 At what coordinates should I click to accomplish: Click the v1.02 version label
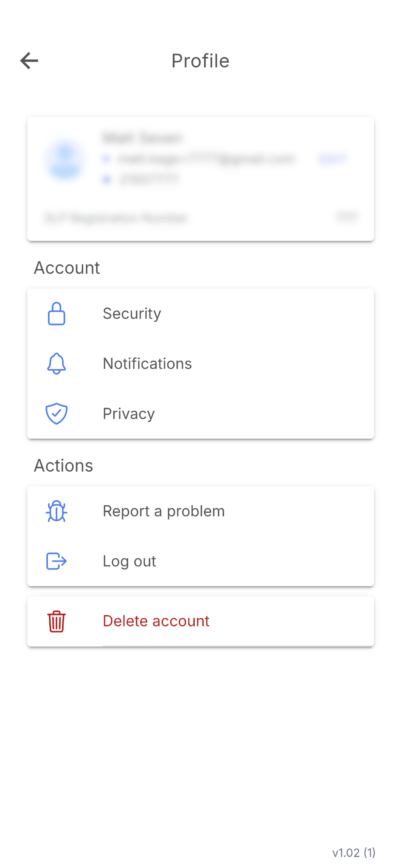click(x=353, y=853)
